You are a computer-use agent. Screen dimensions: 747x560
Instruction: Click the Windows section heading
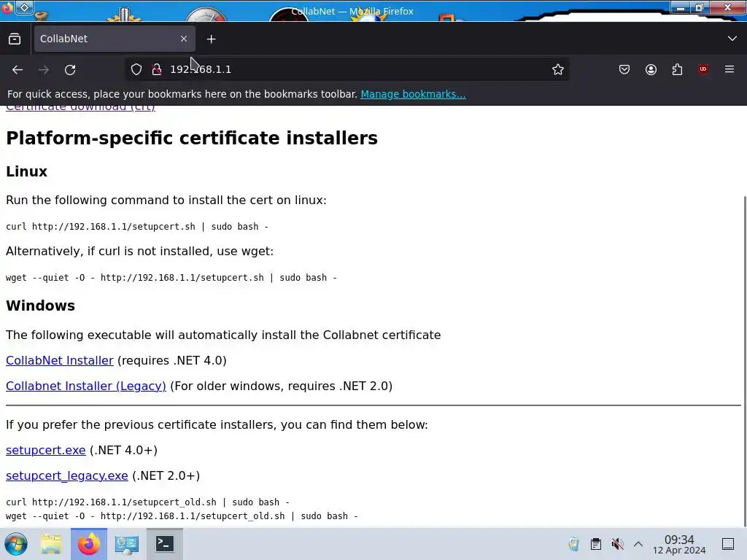click(41, 306)
